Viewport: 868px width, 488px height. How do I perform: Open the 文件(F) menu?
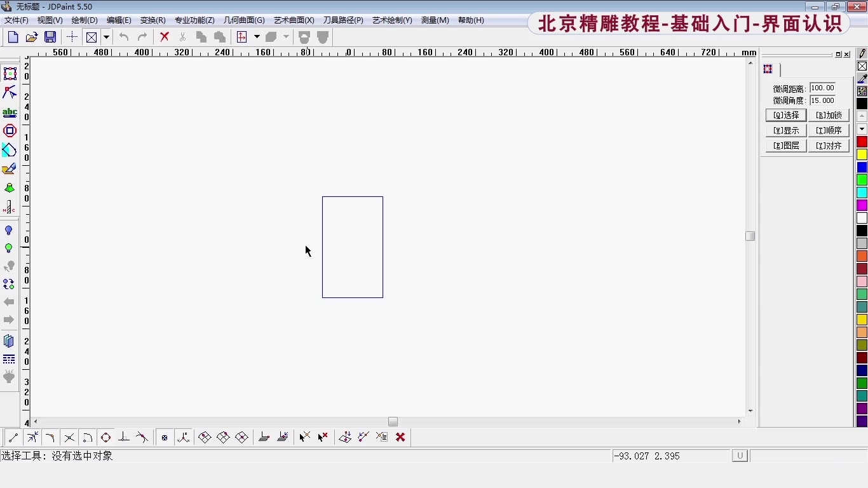click(x=17, y=20)
